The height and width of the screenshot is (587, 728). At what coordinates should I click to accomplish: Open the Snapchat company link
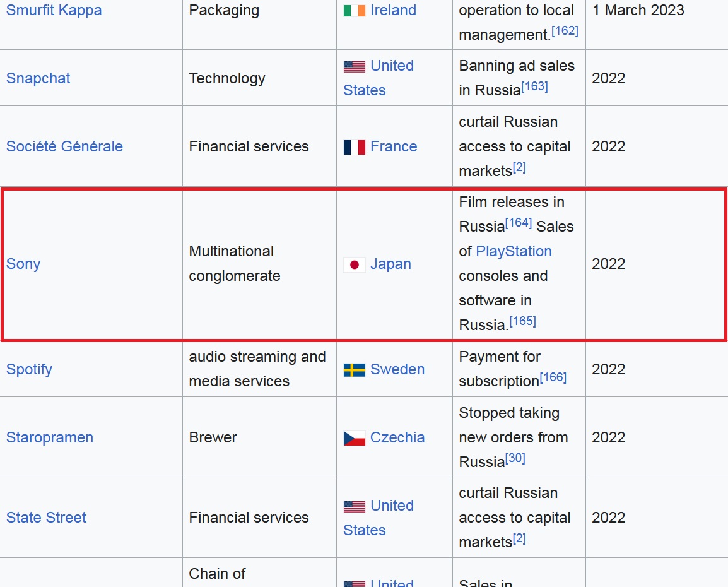[38, 78]
